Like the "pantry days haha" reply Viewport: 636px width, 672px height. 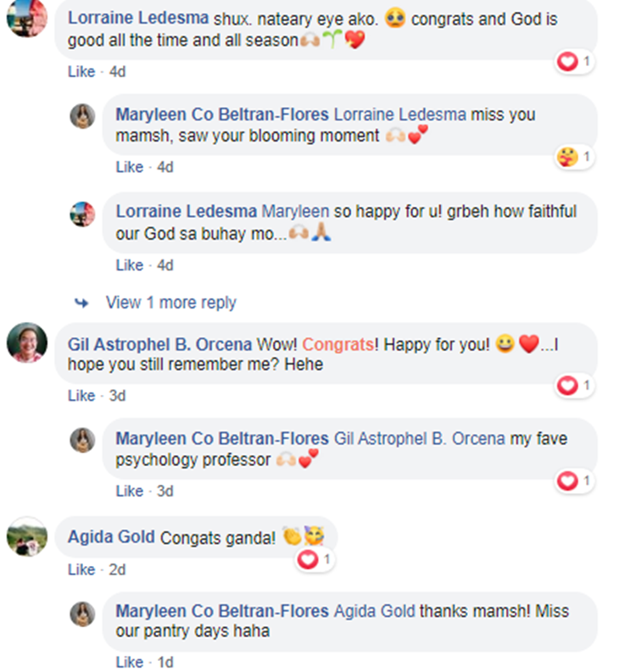(129, 662)
